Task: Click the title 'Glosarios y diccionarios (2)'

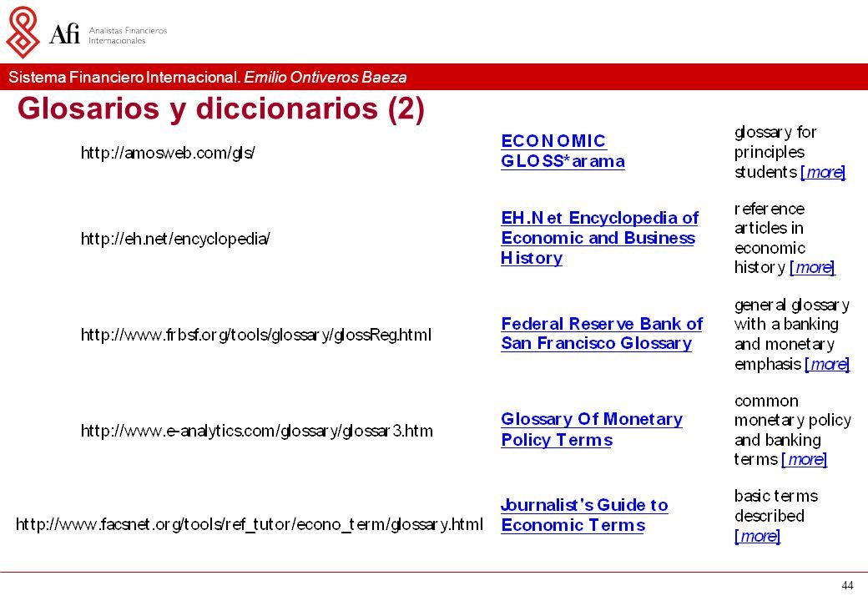Action: 221,109
